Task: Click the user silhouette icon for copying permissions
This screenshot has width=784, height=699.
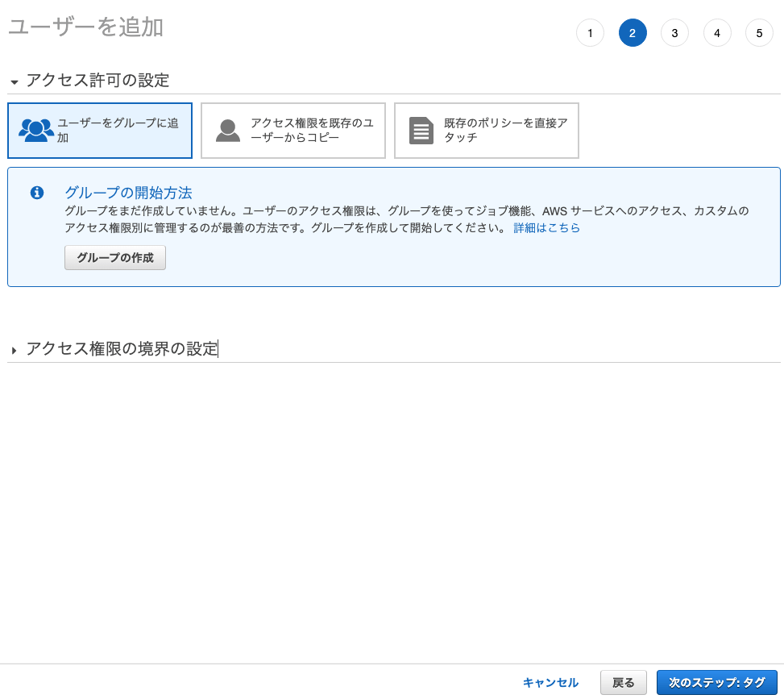Action: pos(228,130)
